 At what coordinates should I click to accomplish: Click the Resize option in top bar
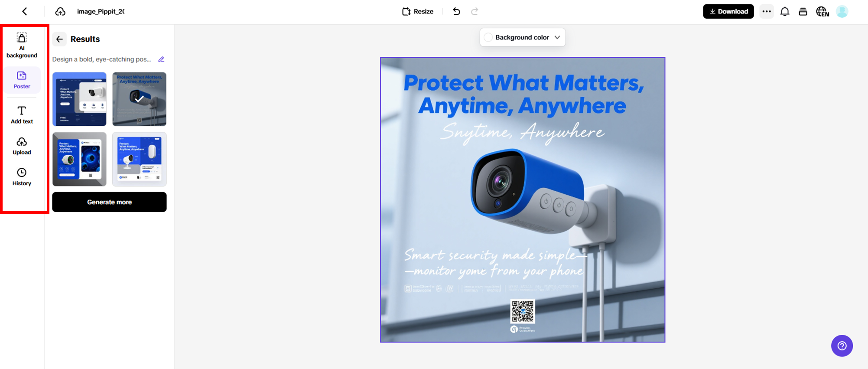tap(418, 11)
